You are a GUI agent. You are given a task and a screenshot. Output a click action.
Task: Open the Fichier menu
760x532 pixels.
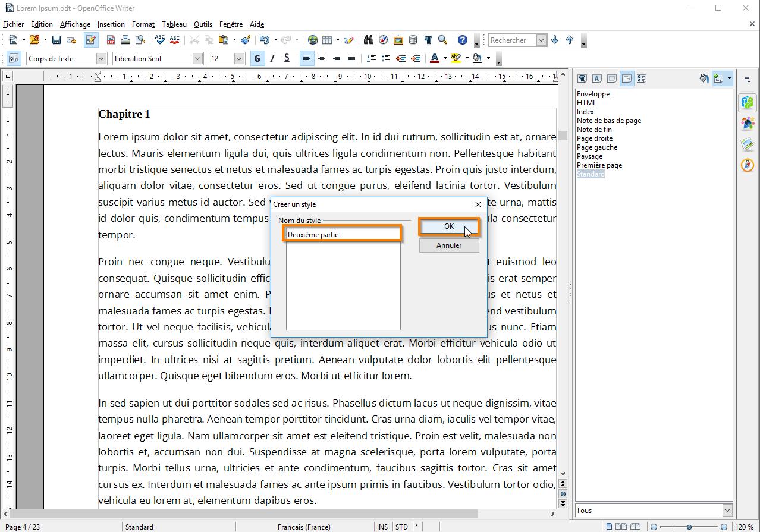pos(14,24)
